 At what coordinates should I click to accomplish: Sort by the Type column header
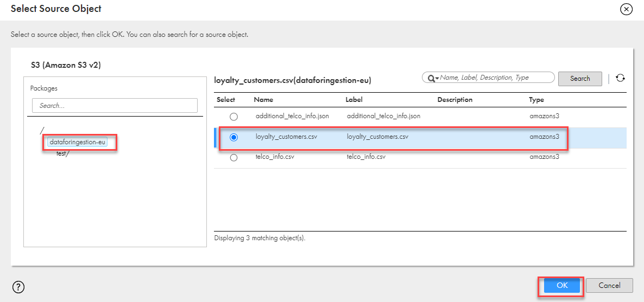pyautogui.click(x=536, y=100)
